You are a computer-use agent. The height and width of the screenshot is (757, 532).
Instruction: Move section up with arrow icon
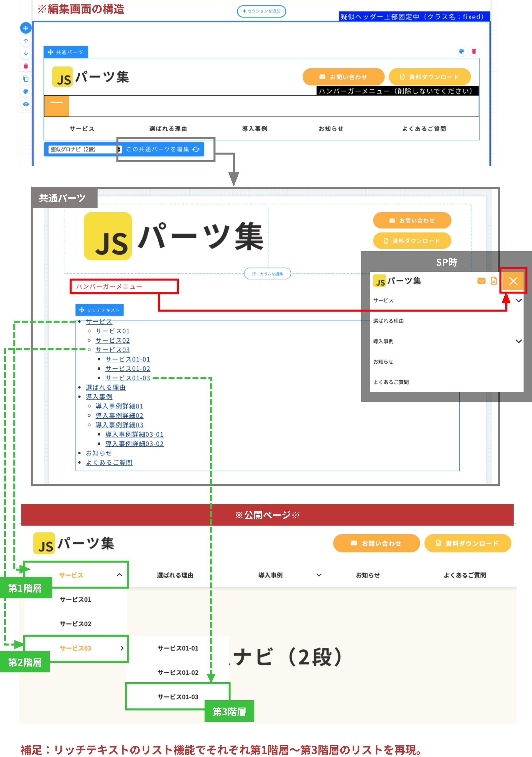coord(26,41)
